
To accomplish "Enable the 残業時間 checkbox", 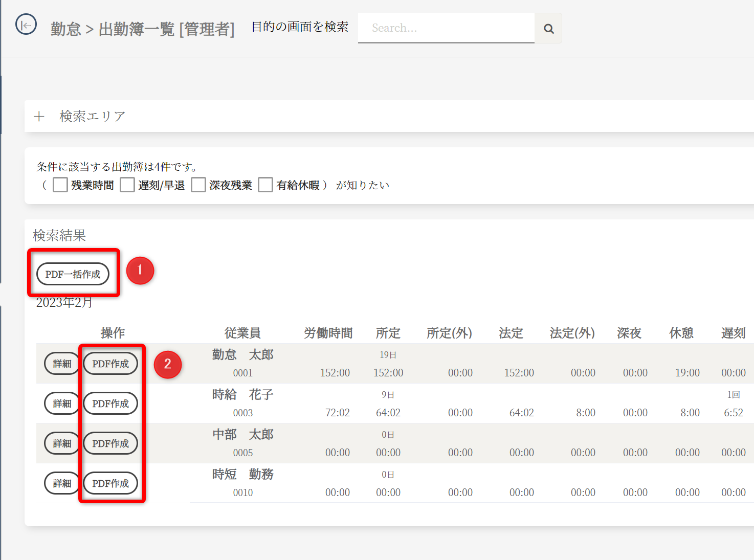I will point(60,185).
